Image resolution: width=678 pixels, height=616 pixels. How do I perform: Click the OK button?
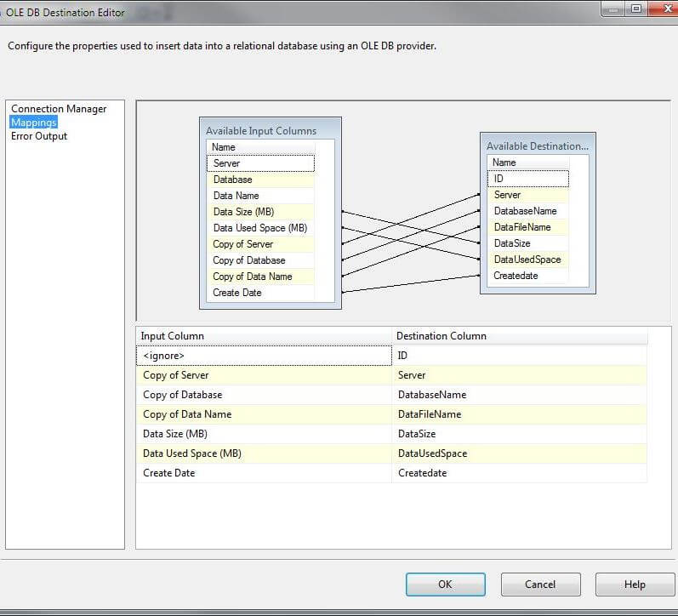pyautogui.click(x=446, y=584)
